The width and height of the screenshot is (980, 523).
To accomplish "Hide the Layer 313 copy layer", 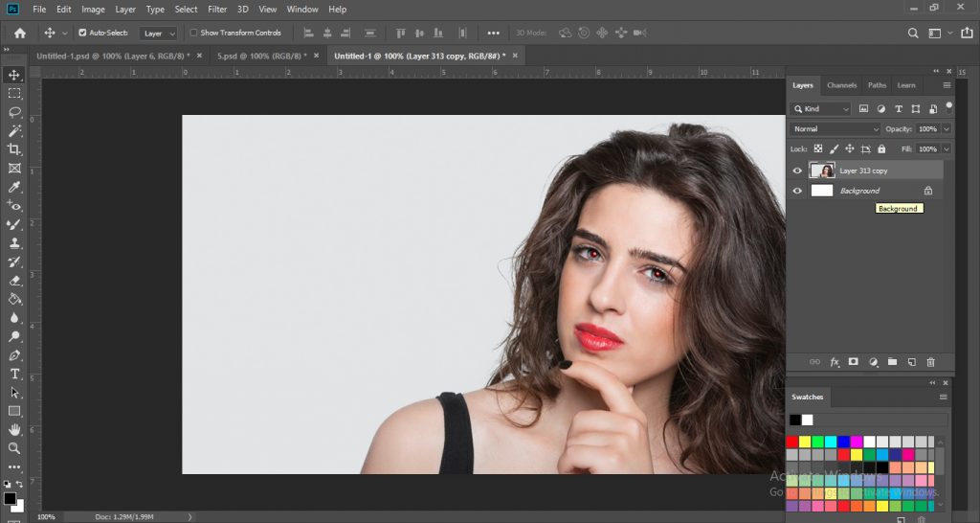I will click(797, 171).
